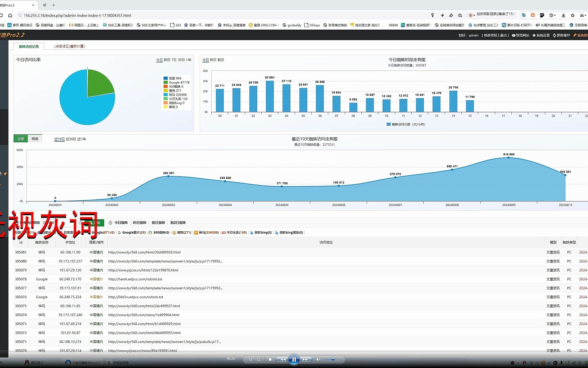Adjust the player volume slider
The height and width of the screenshot is (368, 588).
pyautogui.click(x=333, y=360)
